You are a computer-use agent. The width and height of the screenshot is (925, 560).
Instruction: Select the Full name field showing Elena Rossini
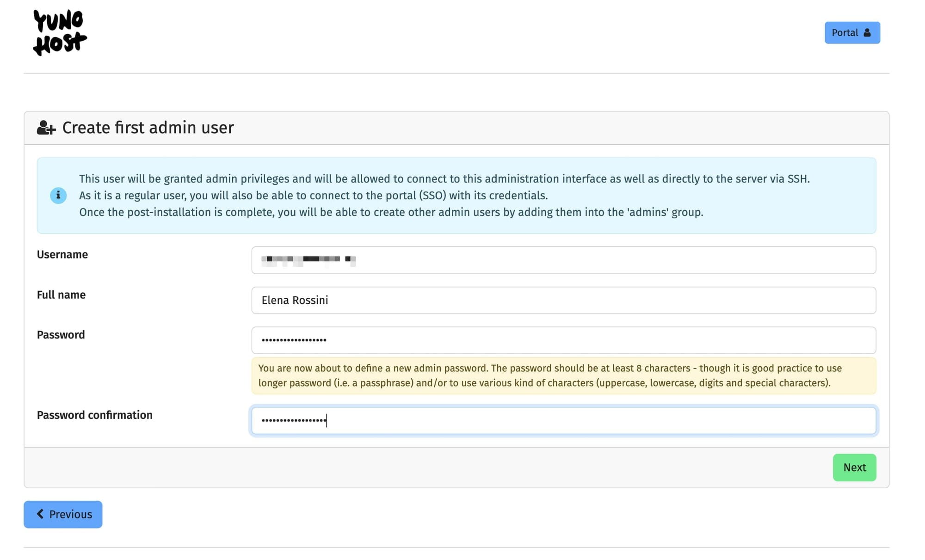tap(563, 300)
